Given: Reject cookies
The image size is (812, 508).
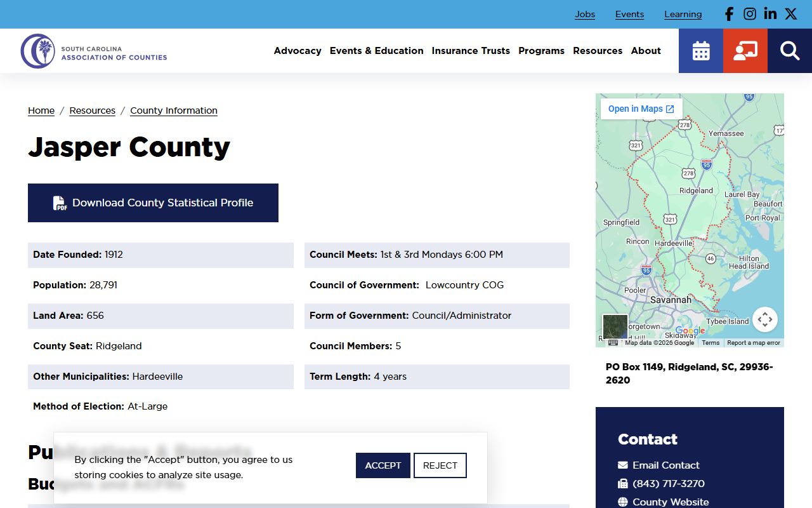Looking at the screenshot, I should (x=440, y=465).
